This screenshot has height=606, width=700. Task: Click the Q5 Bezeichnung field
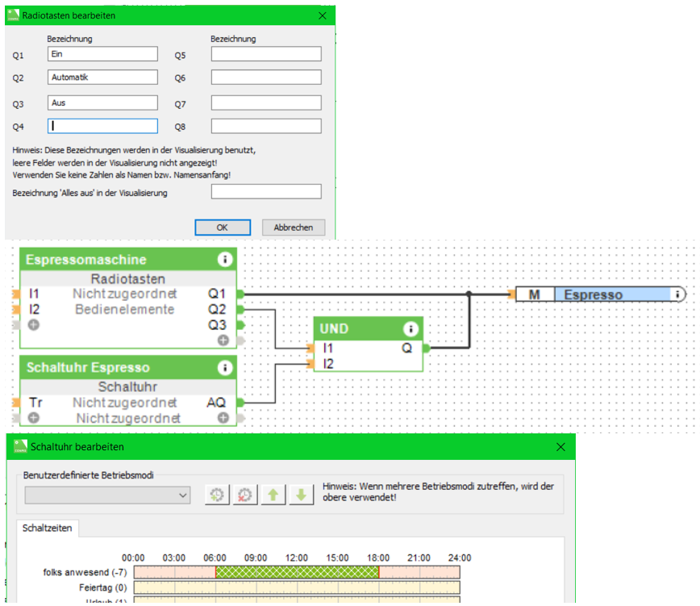pos(266,54)
